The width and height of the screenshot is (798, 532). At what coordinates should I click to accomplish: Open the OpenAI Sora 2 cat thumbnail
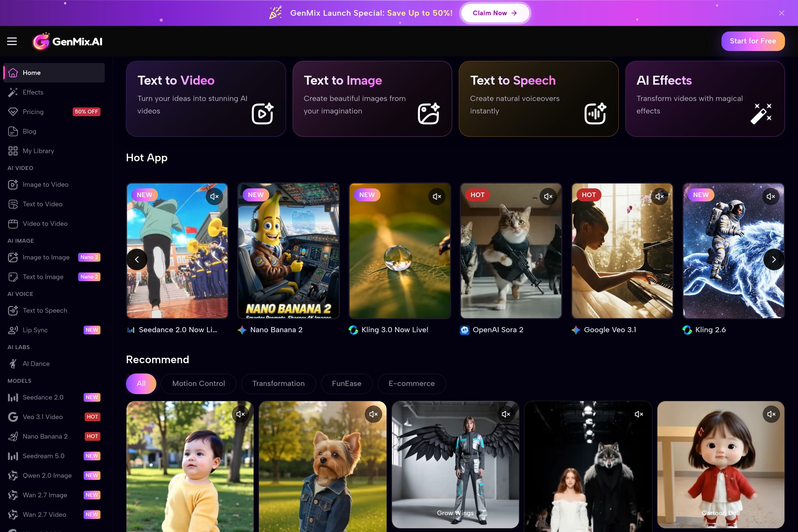pos(511,251)
